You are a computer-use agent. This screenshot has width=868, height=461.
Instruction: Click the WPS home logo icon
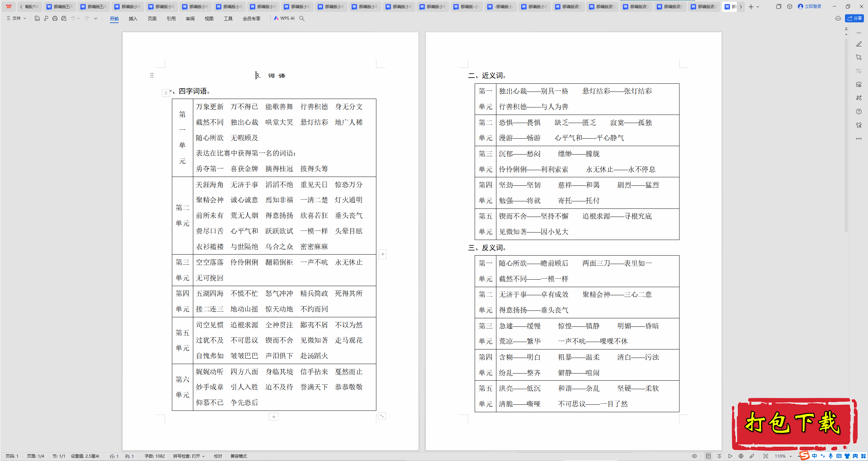click(x=9, y=6)
